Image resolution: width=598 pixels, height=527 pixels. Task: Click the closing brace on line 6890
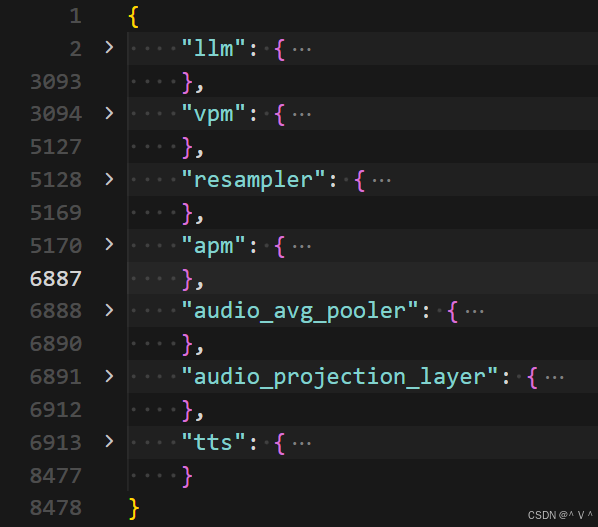click(x=187, y=344)
